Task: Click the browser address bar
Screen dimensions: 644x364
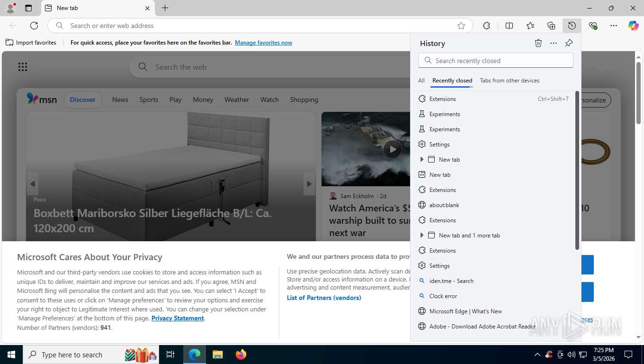Action: pos(259,26)
